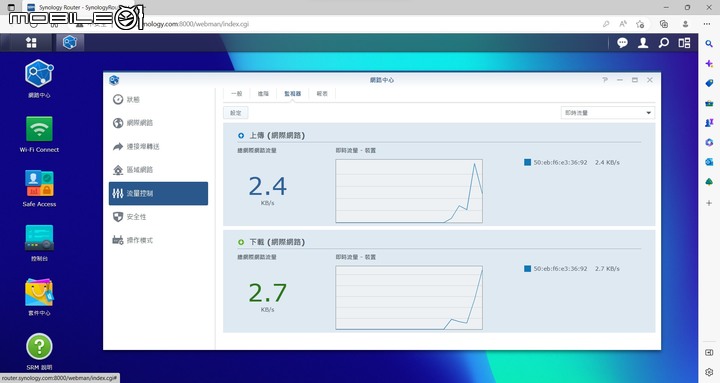This screenshot has height=383, width=720.
Task: Open the 套件中心 package center icon
Action: click(x=39, y=297)
